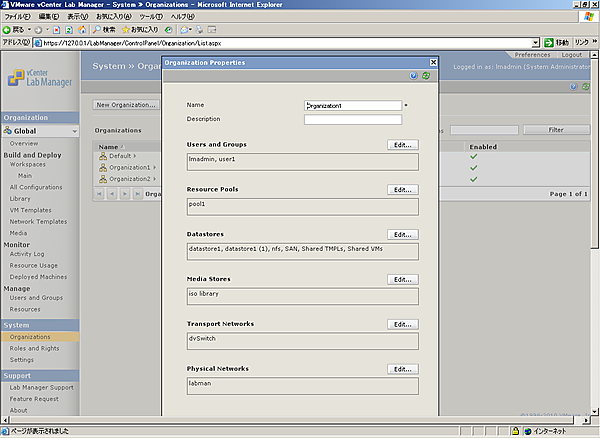
Task: Click the Default organization icon
Action: [x=102, y=156]
